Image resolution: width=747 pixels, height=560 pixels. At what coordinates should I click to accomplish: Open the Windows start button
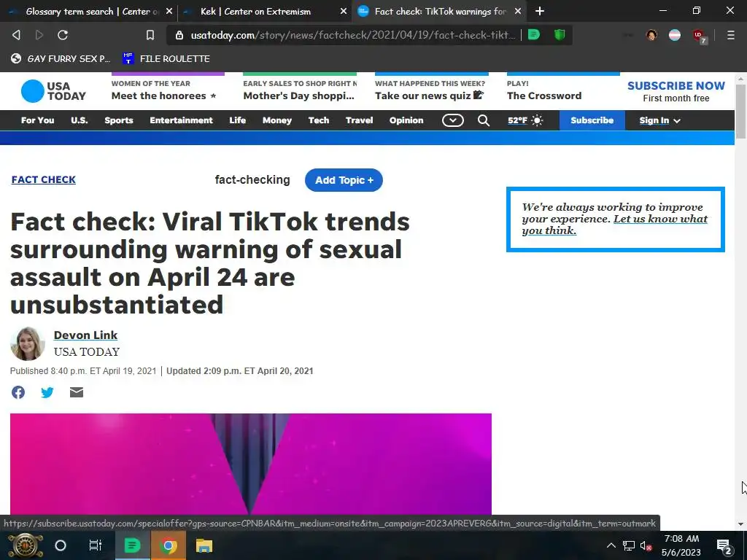point(26,545)
